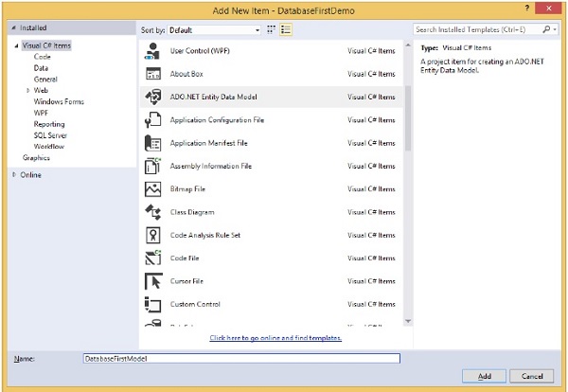Image resolution: width=568 pixels, height=392 pixels.
Task: Select the Windows Forms category
Action: click(x=59, y=100)
